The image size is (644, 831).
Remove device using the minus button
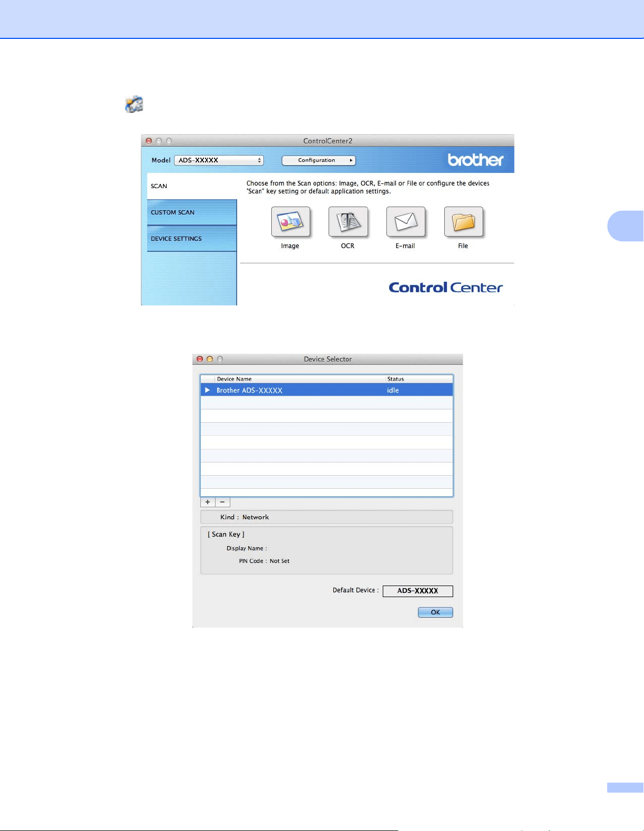222,502
